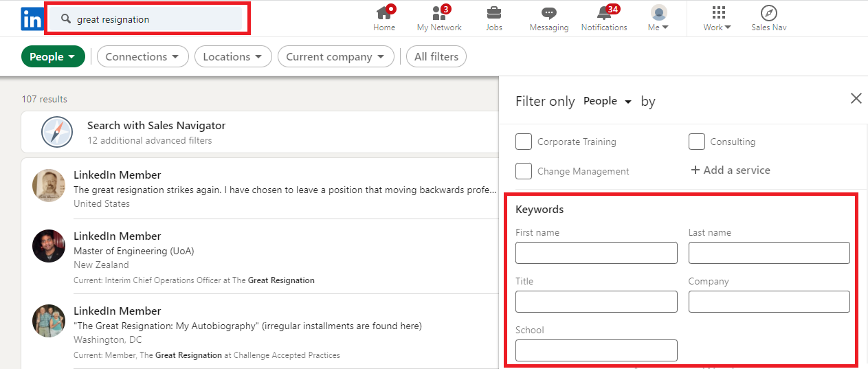Click the Title keyword field
This screenshot has height=369, width=868.
pyautogui.click(x=596, y=302)
